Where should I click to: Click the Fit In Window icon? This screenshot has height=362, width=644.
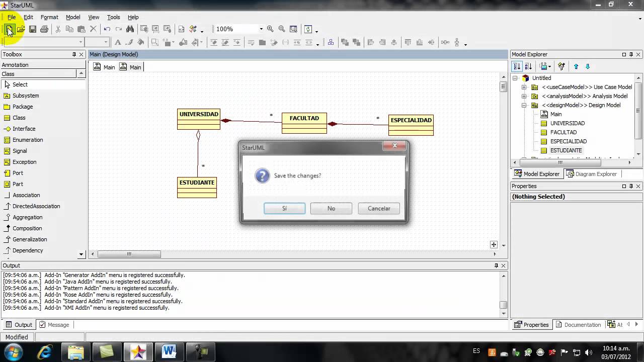pyautogui.click(x=293, y=29)
